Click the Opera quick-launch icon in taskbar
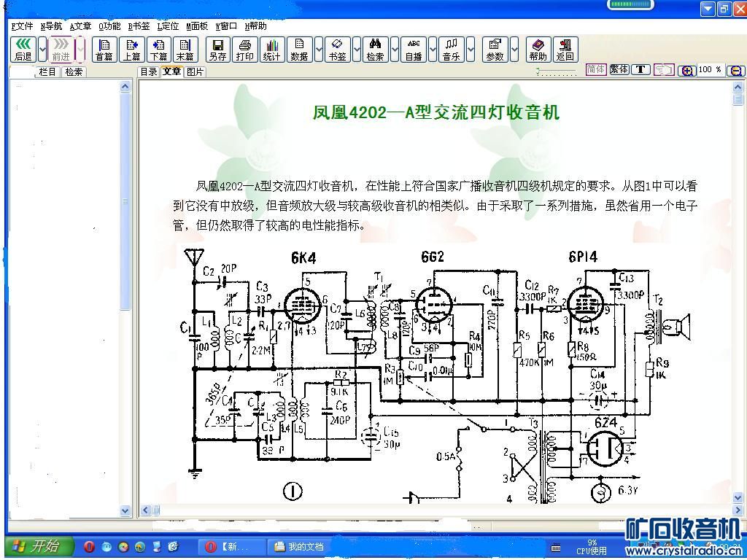Screen dimensions: 747x560 [89, 547]
